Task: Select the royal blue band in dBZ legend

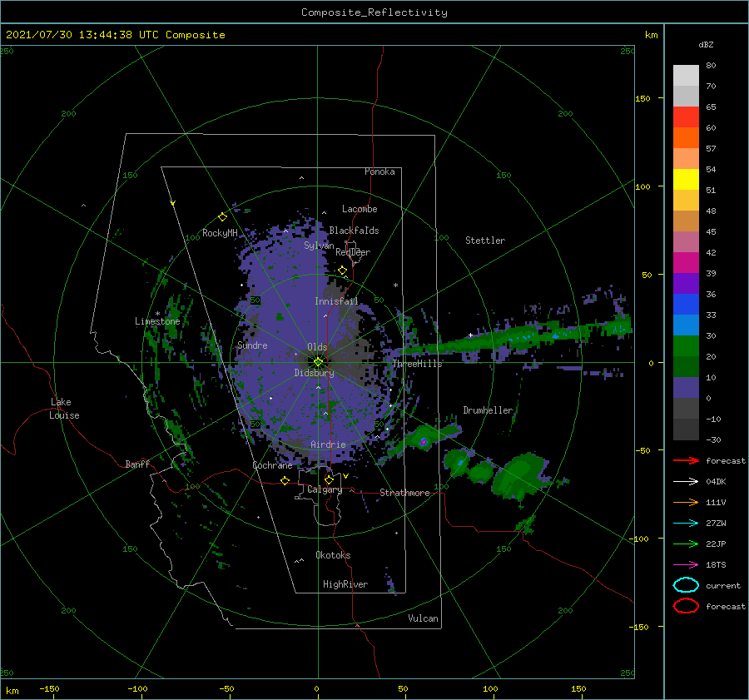Action: click(686, 305)
